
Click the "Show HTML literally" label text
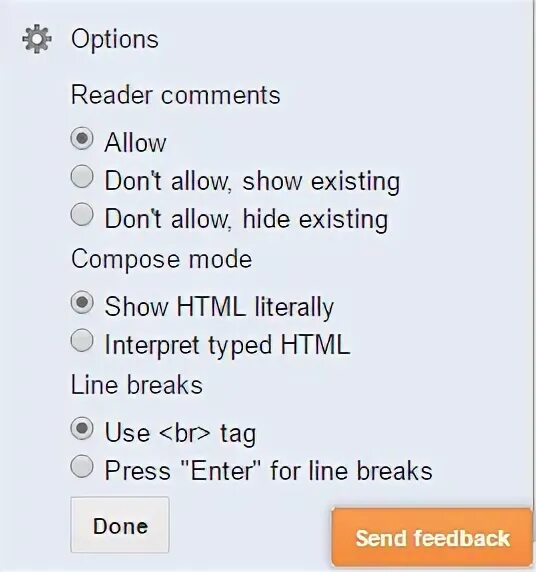219,307
